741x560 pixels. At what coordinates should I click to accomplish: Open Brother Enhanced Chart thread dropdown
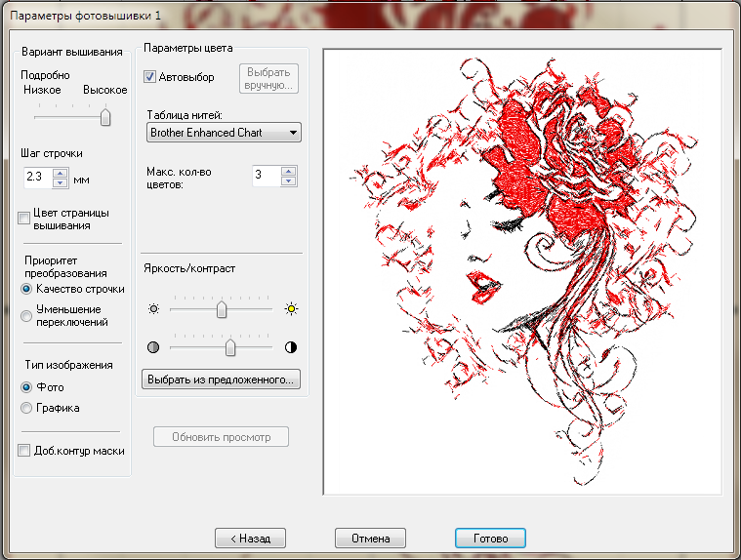point(224,133)
